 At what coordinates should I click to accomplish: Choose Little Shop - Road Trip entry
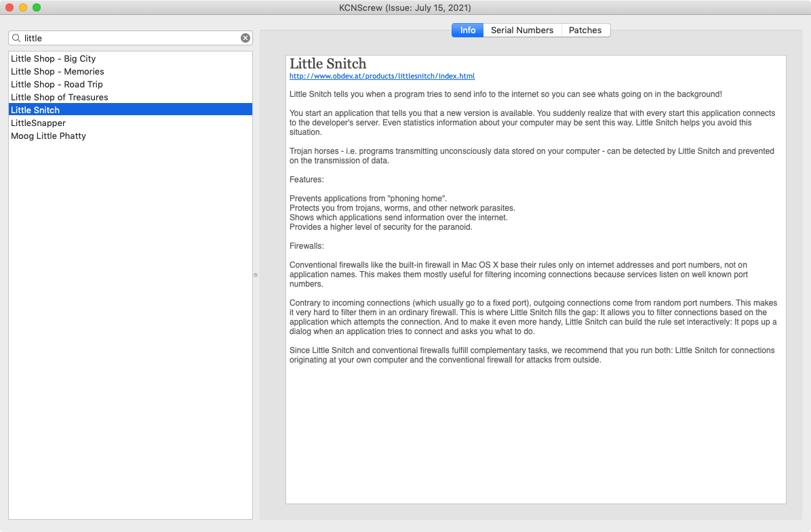(x=57, y=85)
